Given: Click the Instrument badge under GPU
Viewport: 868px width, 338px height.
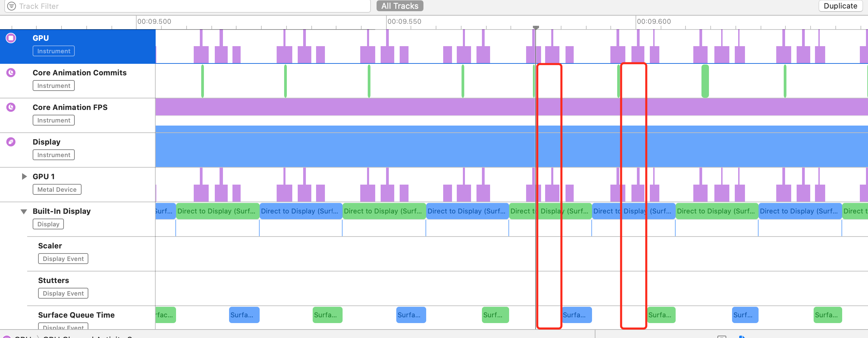Looking at the screenshot, I should pyautogui.click(x=54, y=51).
